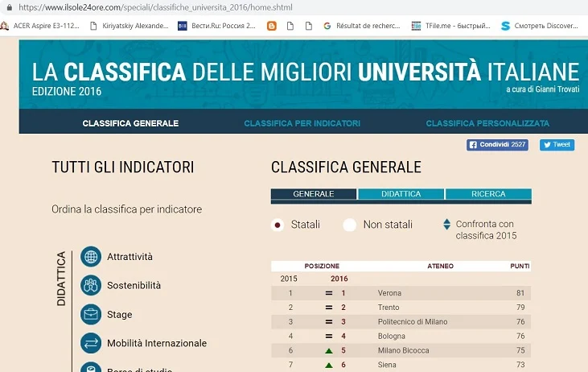Viewport: 588px width, 372px height.
Task: Click the 2015 position column label
Action: click(289, 279)
